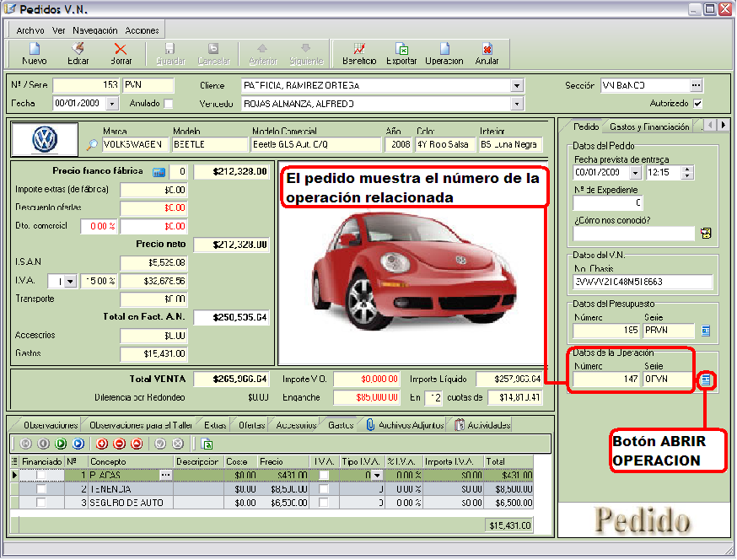Screen dimensions: 737x560
Task: Open the Archivo menu
Action: tap(30, 30)
